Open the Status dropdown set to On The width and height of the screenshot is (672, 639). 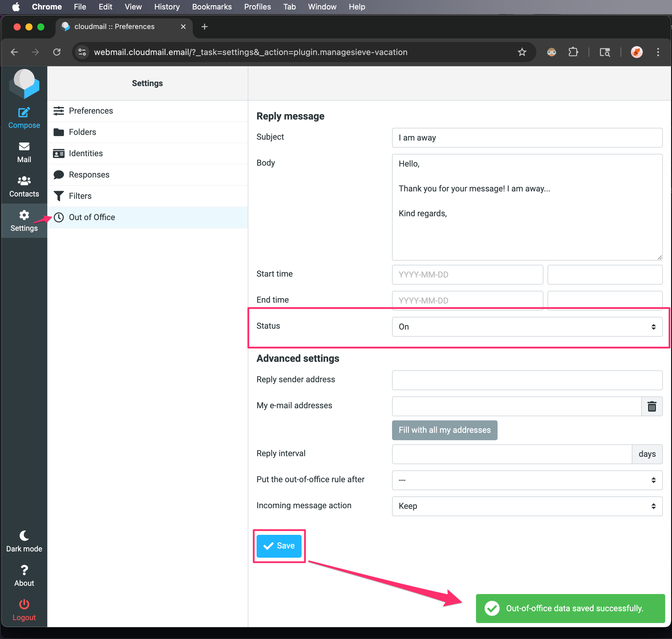coord(527,327)
